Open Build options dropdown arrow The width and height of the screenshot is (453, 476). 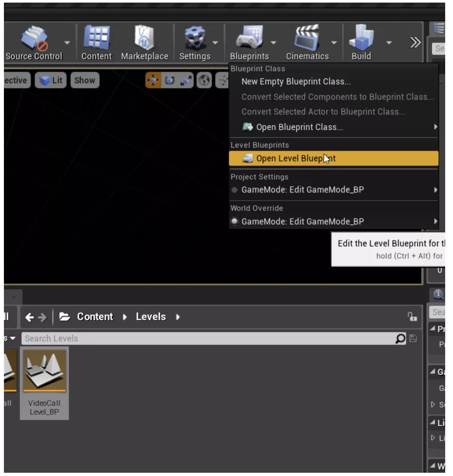(x=389, y=43)
